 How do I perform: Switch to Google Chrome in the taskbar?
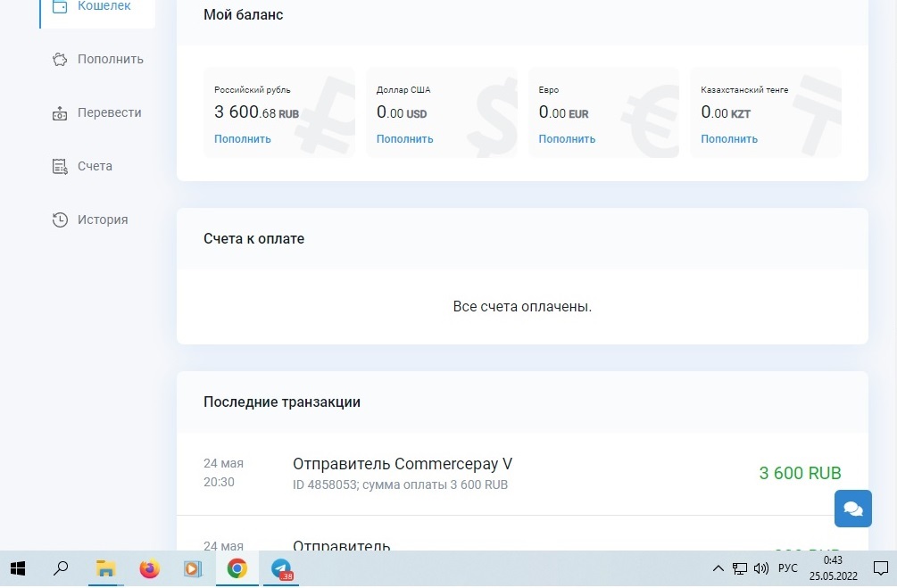point(237,568)
